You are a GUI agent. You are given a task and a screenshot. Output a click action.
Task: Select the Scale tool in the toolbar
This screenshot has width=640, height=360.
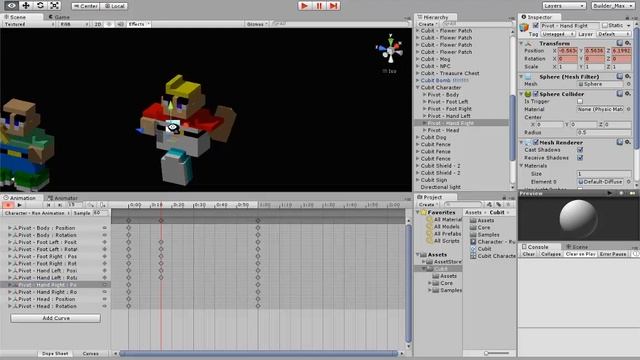coord(54,6)
